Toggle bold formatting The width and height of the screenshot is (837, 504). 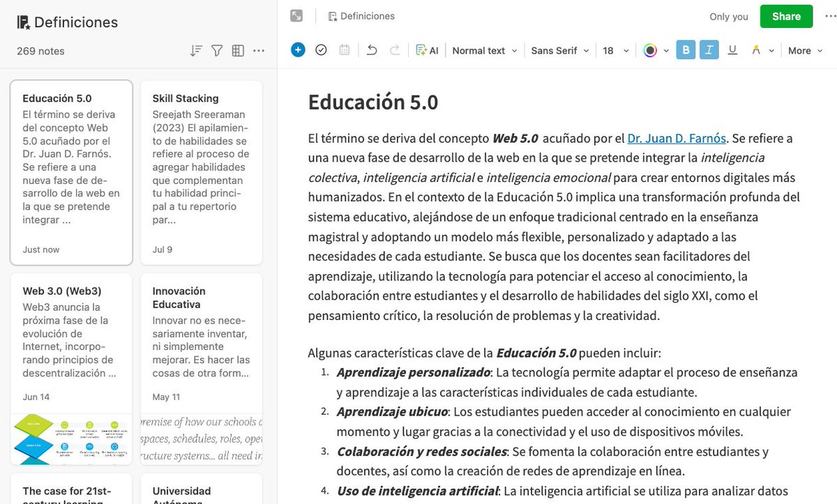pyautogui.click(x=686, y=50)
